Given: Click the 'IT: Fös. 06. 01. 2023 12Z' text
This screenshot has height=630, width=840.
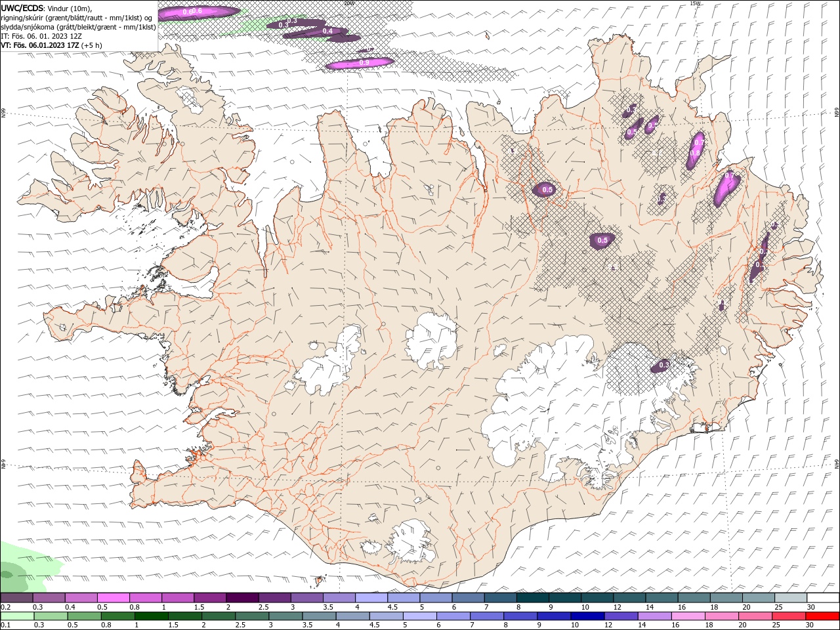Looking at the screenshot, I should coord(41,36).
